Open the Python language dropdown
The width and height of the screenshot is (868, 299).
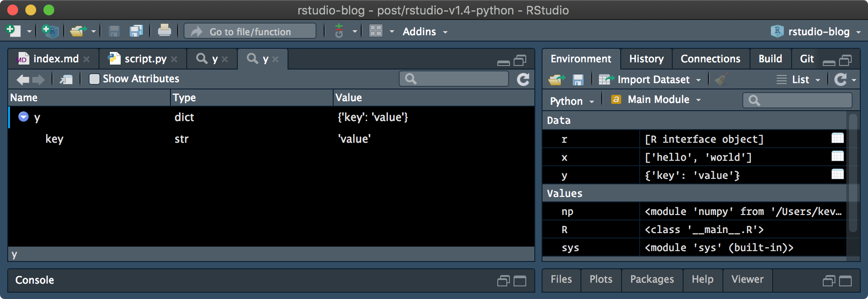point(571,101)
